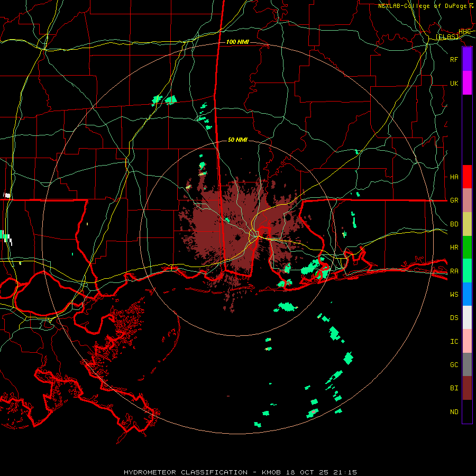This screenshot has height=476, width=476.
Task: Select the WS legend label
Action: [x=454, y=295]
